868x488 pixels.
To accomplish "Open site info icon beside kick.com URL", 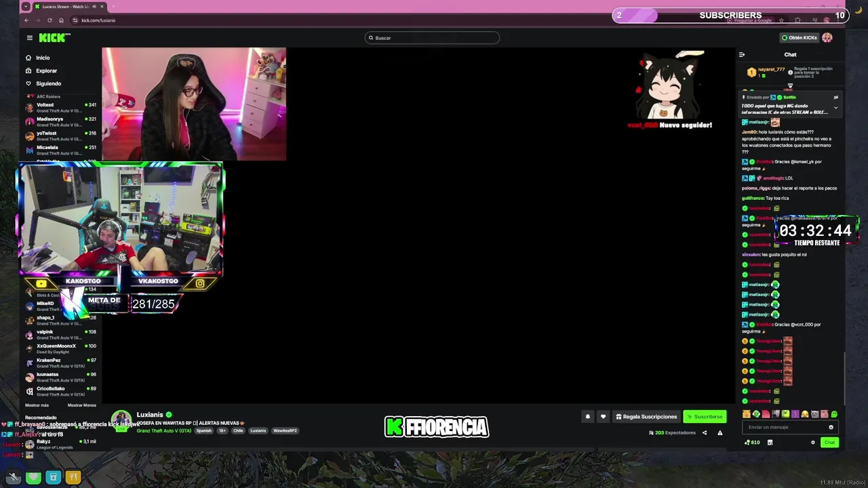I will coord(75,20).
